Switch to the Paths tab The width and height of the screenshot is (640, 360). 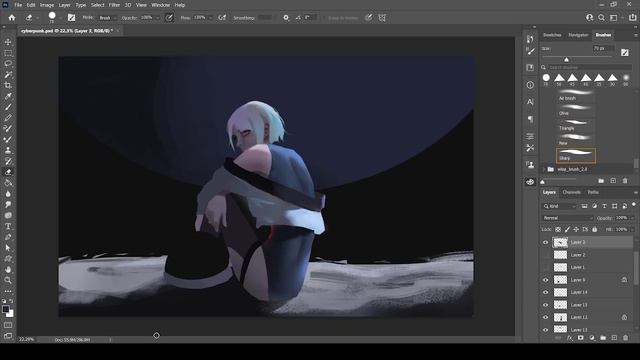593,192
